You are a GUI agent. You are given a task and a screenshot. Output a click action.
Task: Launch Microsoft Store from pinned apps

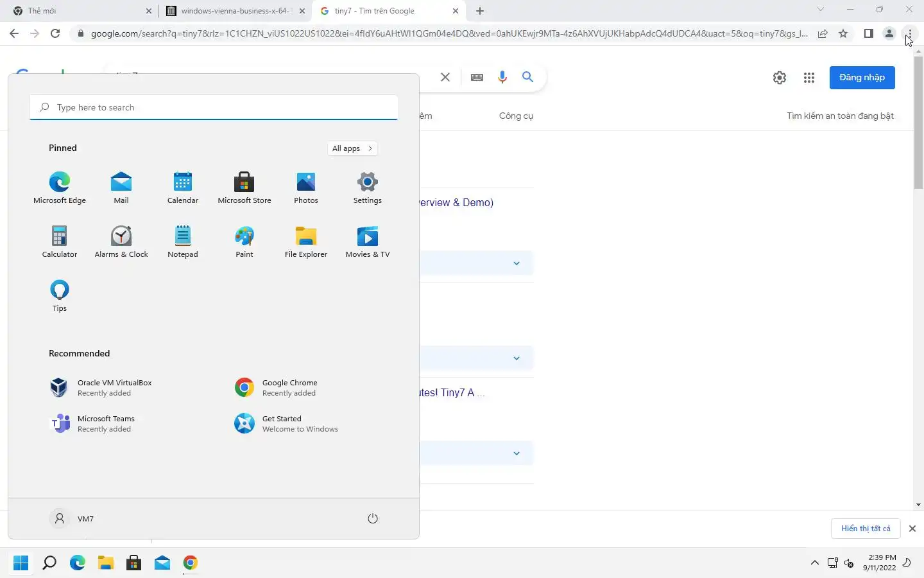[x=244, y=188]
